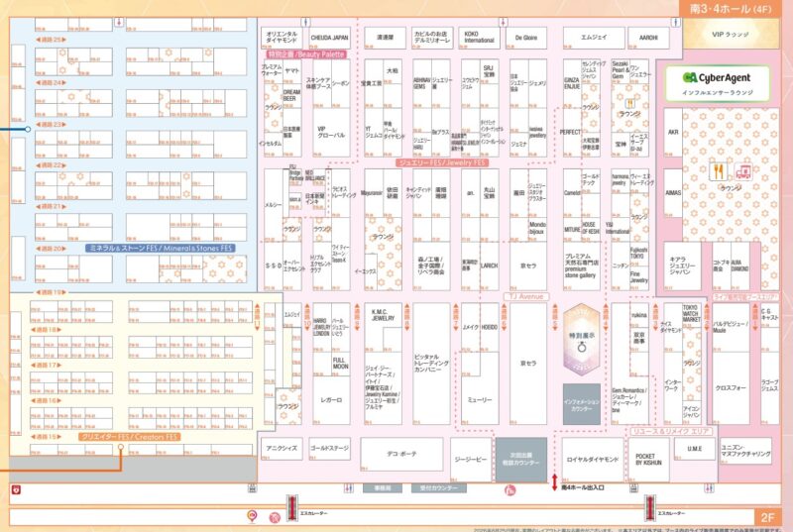Viewport: 793px width, 532px height.
Task: Click the restroom icon left of 事務局
Action: pos(349,488)
